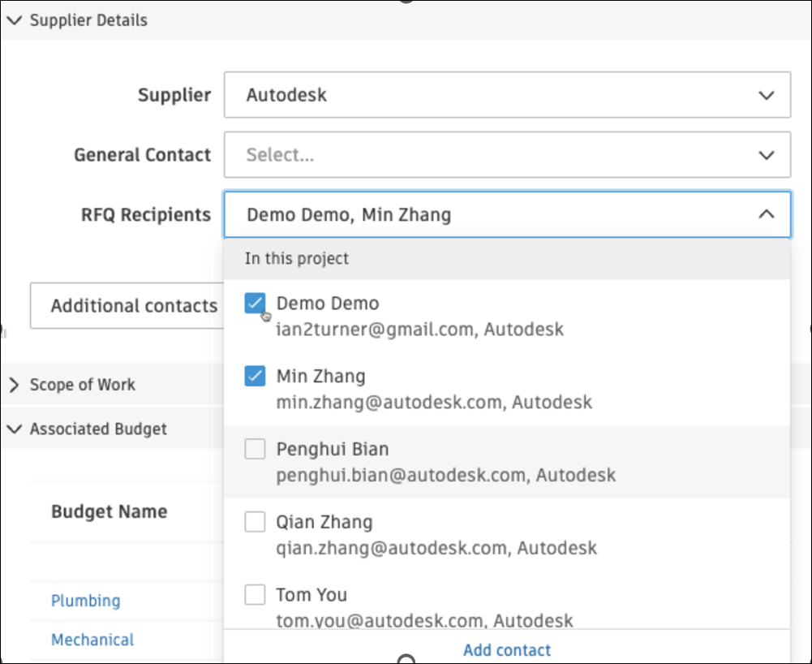Screen dimensions: 812x664
Task: Click the Budget Name column header
Action: [110, 511]
